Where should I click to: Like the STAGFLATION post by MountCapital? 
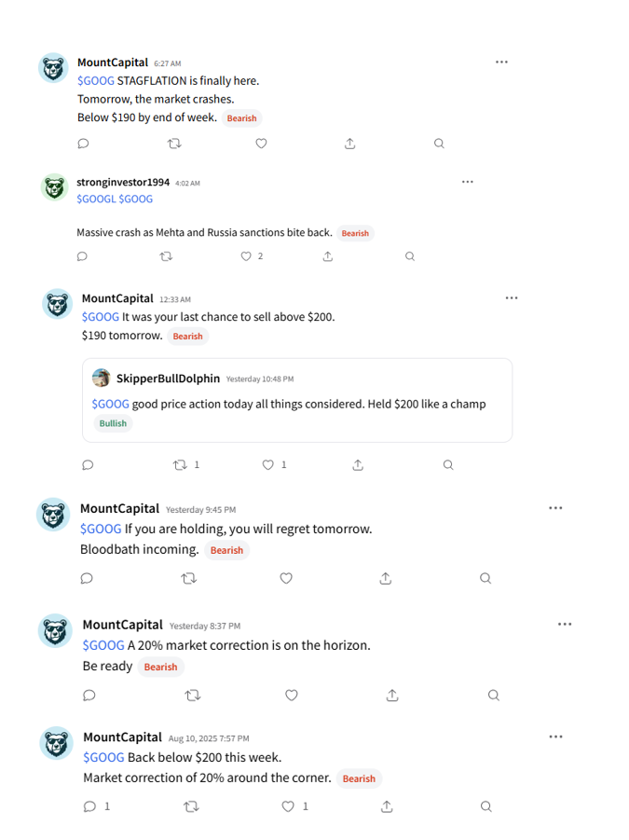click(261, 144)
